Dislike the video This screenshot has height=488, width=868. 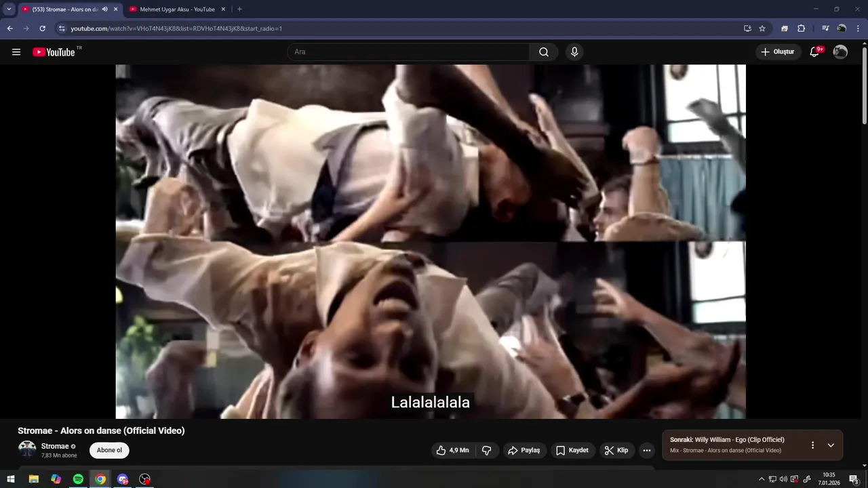[486, 450]
